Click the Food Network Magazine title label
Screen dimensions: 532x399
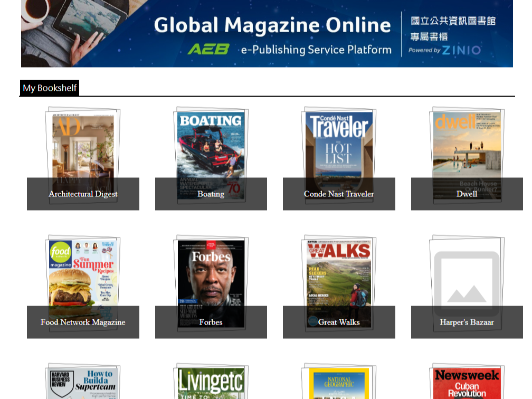coord(83,322)
